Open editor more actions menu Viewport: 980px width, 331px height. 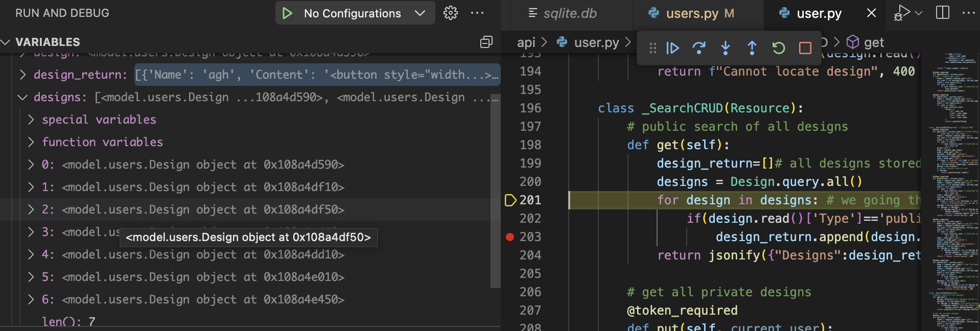[969, 13]
